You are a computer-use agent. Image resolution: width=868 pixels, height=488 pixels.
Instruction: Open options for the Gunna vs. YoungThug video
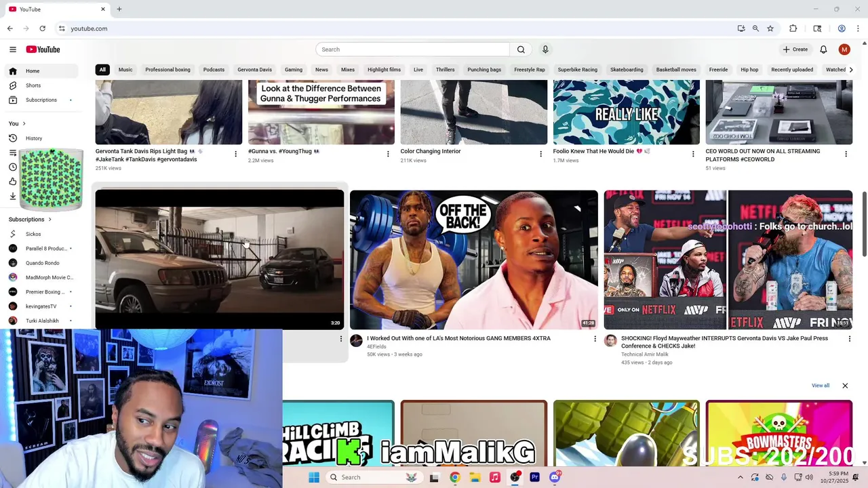click(x=388, y=154)
